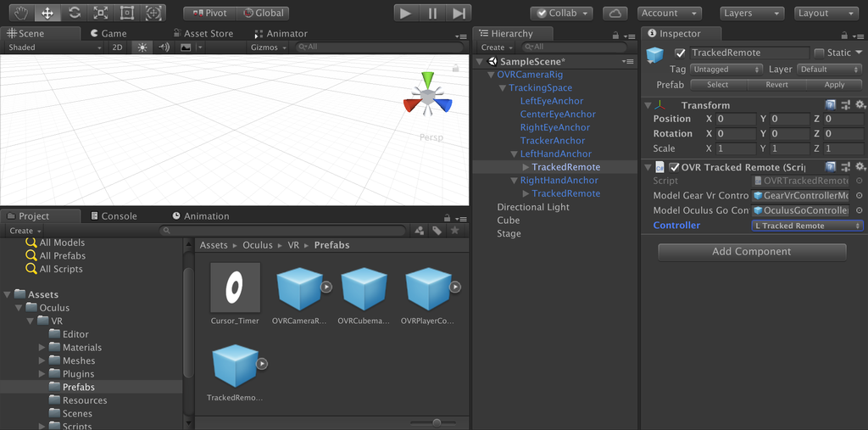Toggle scene effects image icon
Image resolution: width=868 pixels, height=430 pixels.
tap(186, 47)
